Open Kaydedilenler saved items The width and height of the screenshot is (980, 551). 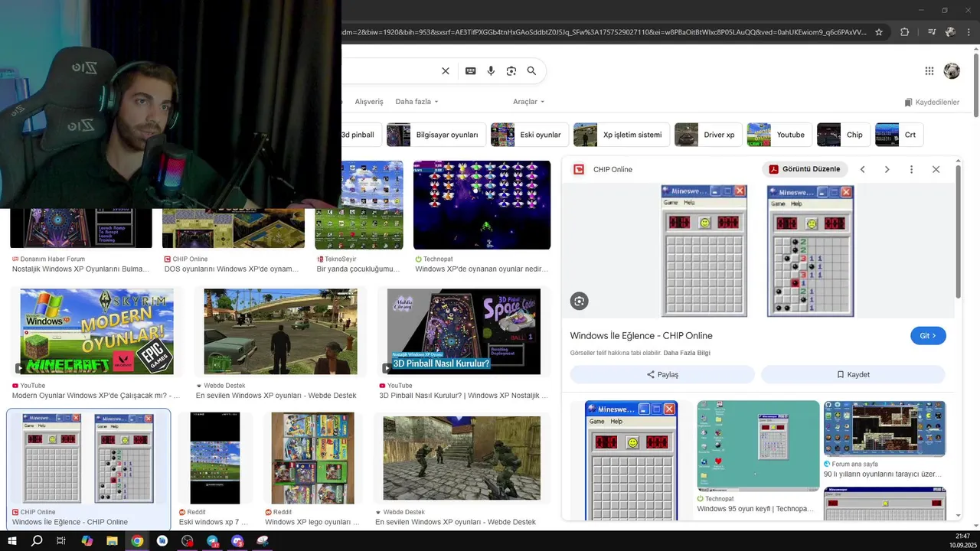pos(932,103)
